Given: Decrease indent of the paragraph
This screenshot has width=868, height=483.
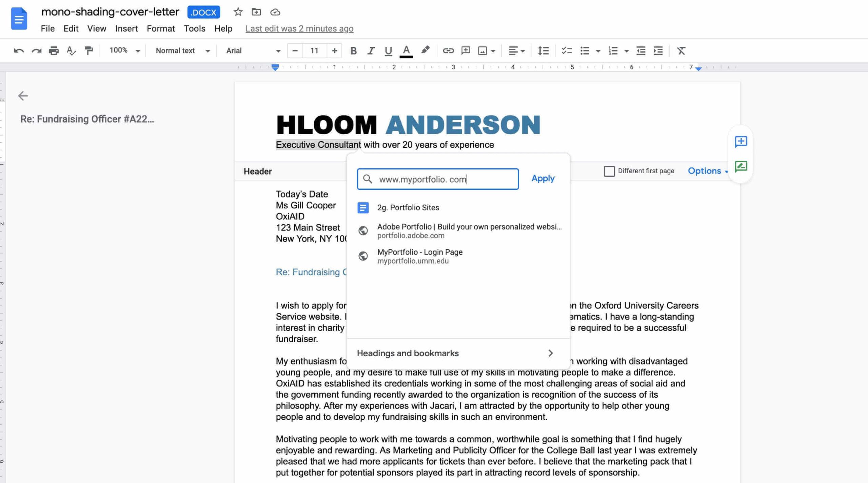Looking at the screenshot, I should (x=641, y=51).
